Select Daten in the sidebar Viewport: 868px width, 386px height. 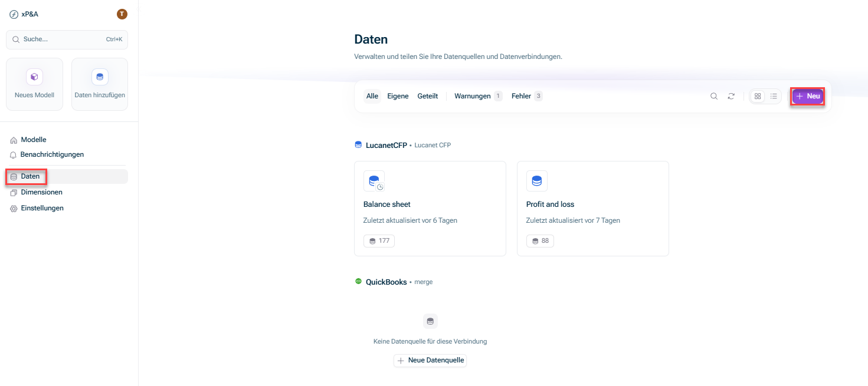(67, 176)
